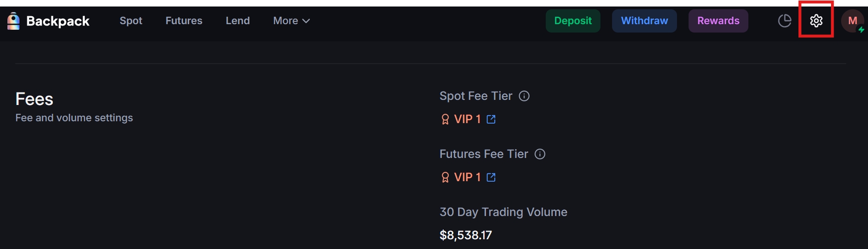
Task: Click the Backpack logo icon
Action: [13, 21]
